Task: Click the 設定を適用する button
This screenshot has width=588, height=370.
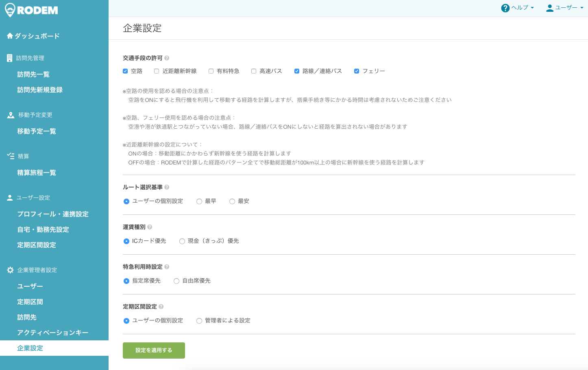Action: click(154, 351)
